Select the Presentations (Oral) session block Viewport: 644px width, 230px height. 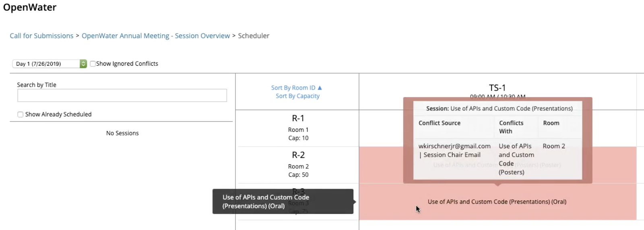pos(497,202)
